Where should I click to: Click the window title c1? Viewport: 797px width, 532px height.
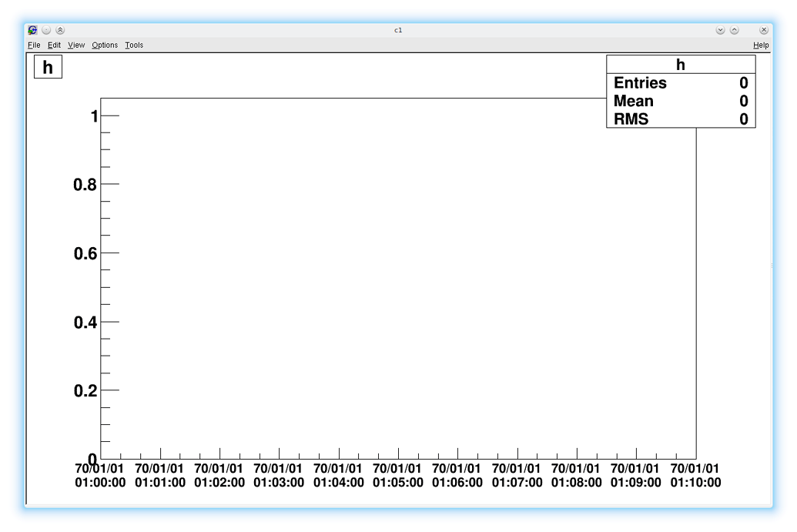coord(398,30)
